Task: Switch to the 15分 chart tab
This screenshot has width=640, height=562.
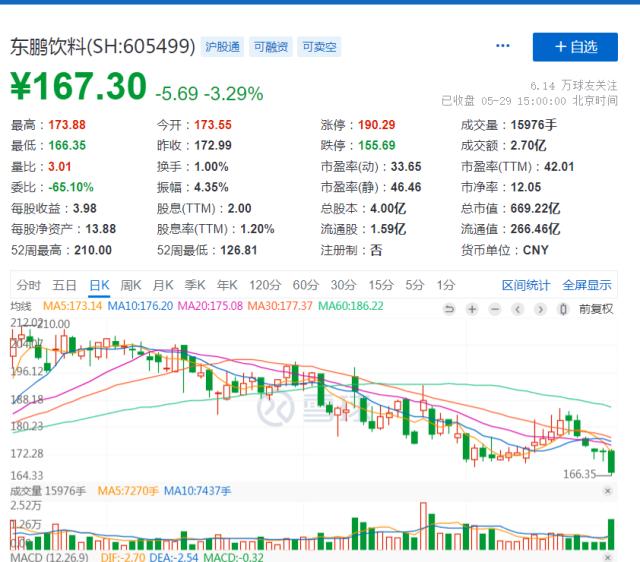Action: point(381,285)
